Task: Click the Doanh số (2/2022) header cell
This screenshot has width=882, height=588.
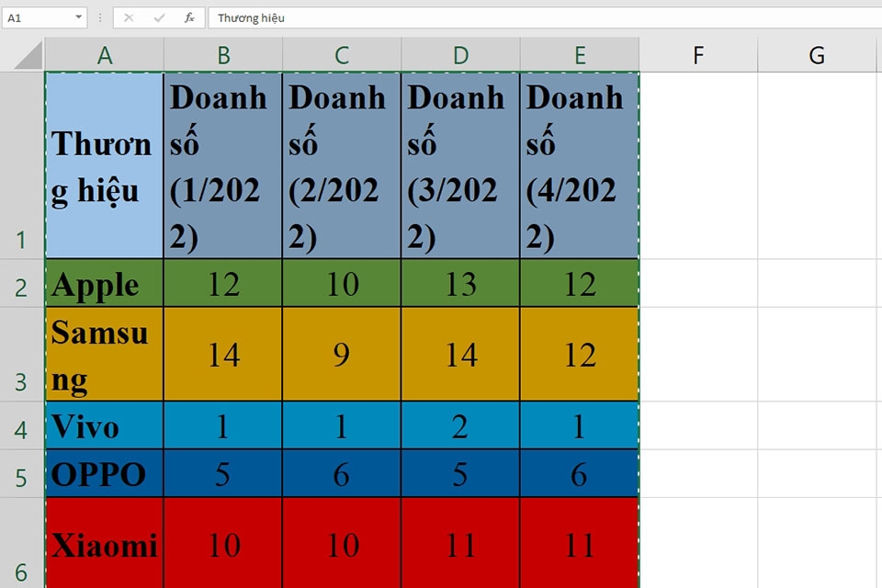Action: pyautogui.click(x=342, y=165)
